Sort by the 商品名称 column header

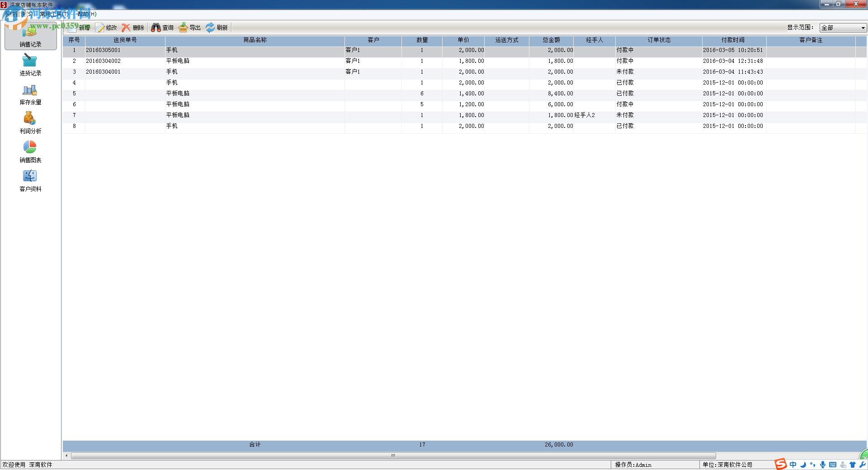click(255, 40)
